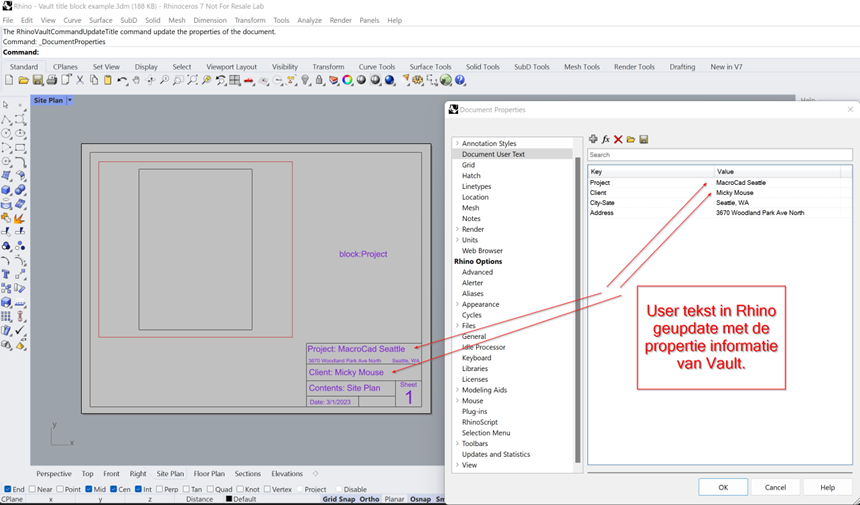Switch to the Drafting toolbar tab
This screenshot has width=860, height=505.
click(x=682, y=67)
